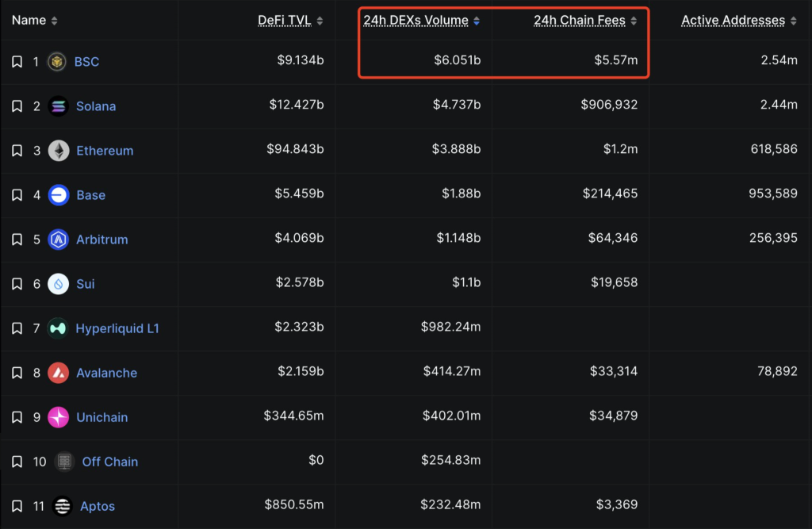812x529 pixels.
Task: Click the Base chain logo icon
Action: tap(58, 195)
